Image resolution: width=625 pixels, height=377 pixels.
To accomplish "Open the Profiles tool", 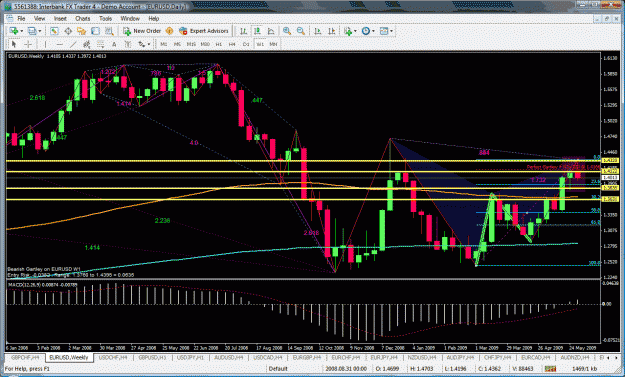I will [x=32, y=31].
